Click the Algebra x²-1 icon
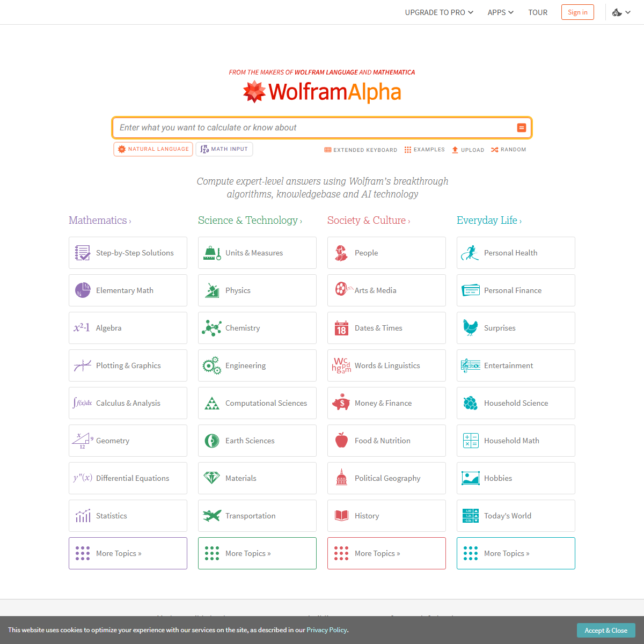Image resolution: width=644 pixels, height=644 pixels. (x=82, y=327)
